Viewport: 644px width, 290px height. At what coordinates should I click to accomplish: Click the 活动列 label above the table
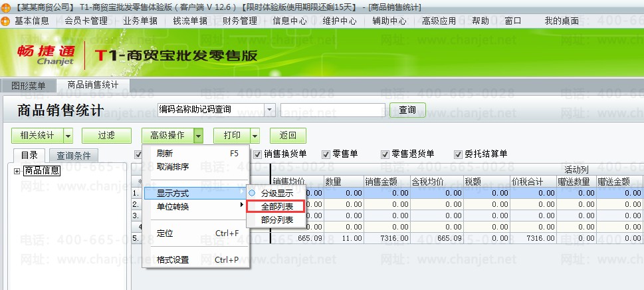tap(576, 170)
